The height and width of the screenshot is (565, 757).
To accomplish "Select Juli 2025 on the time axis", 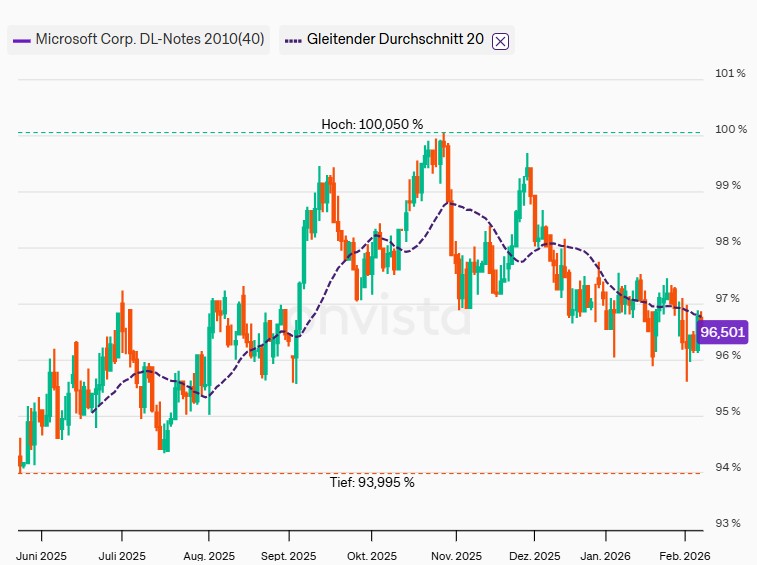I will (x=123, y=555).
